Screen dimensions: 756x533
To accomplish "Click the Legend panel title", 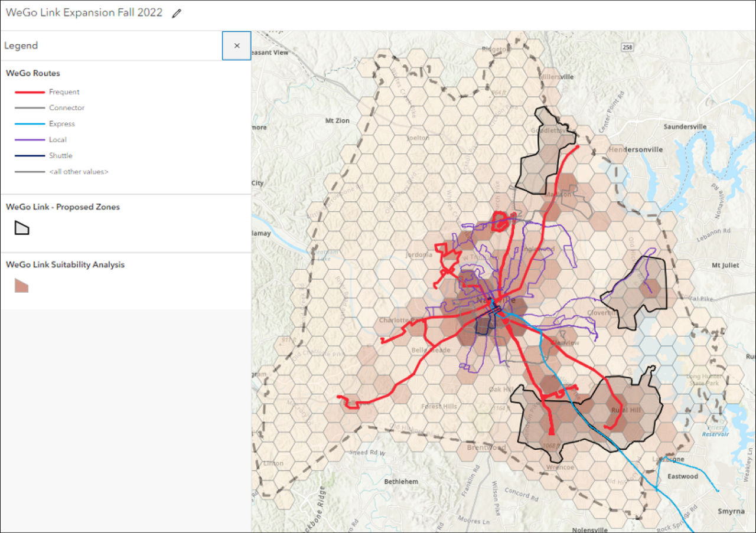I will click(x=21, y=45).
